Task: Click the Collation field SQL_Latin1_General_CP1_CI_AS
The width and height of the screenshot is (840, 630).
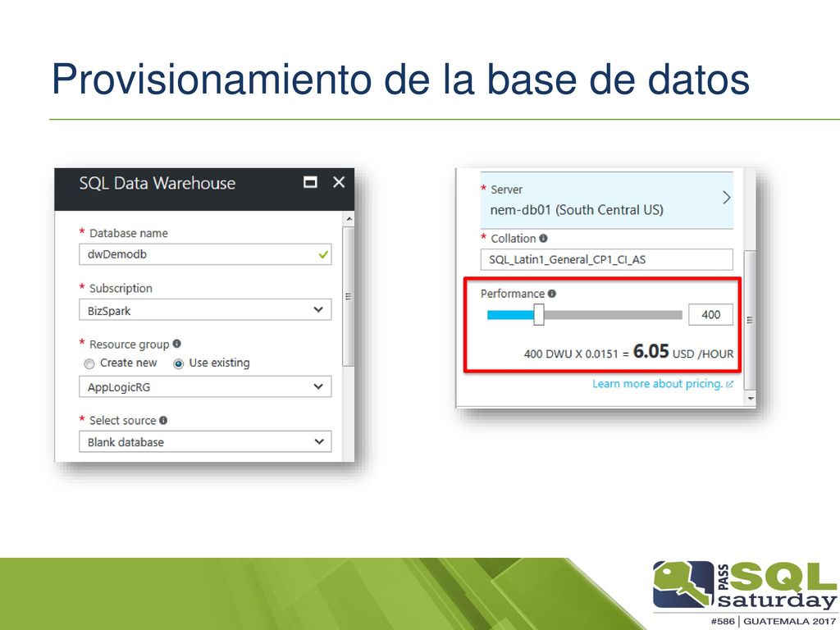Action: point(606,260)
